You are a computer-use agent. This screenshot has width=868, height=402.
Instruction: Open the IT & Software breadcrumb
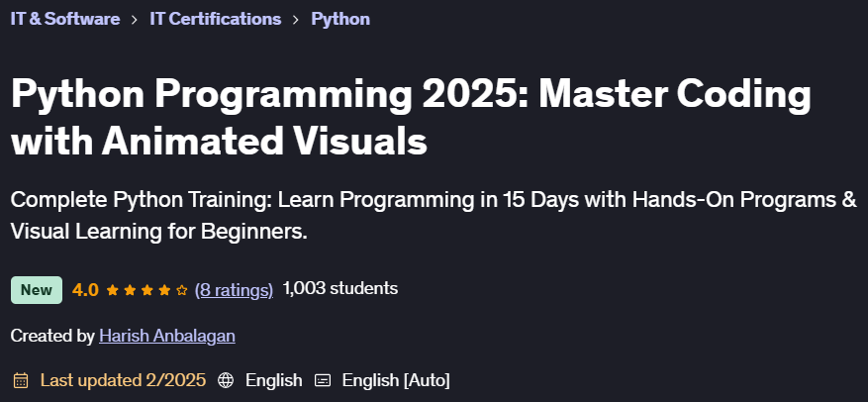coord(65,19)
